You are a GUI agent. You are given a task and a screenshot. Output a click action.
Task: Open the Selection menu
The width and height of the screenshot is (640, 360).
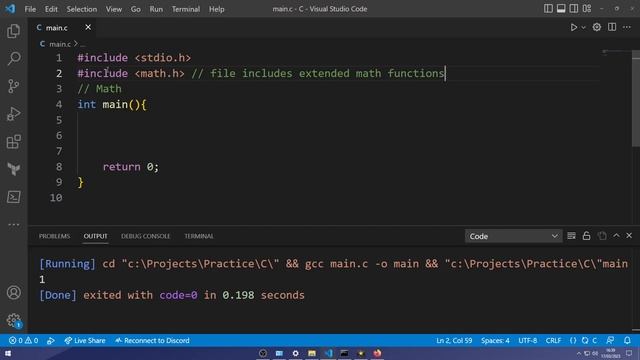pyautogui.click(x=82, y=9)
